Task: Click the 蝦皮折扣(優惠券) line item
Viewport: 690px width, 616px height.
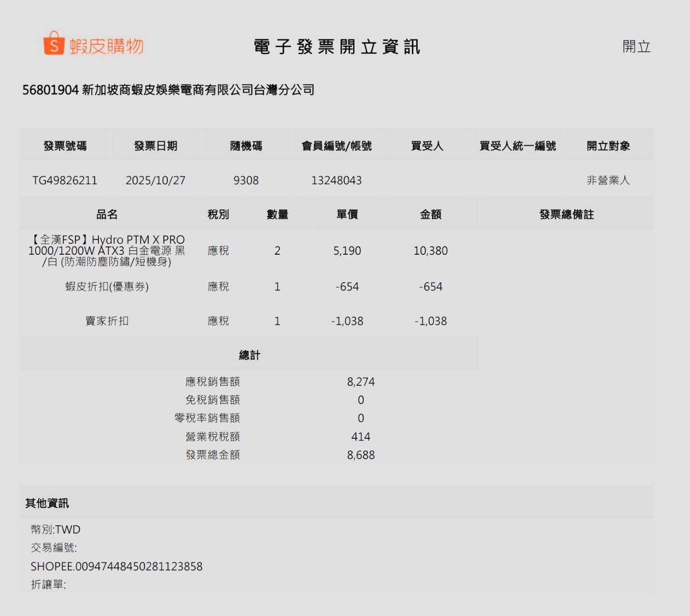Action: (x=107, y=286)
